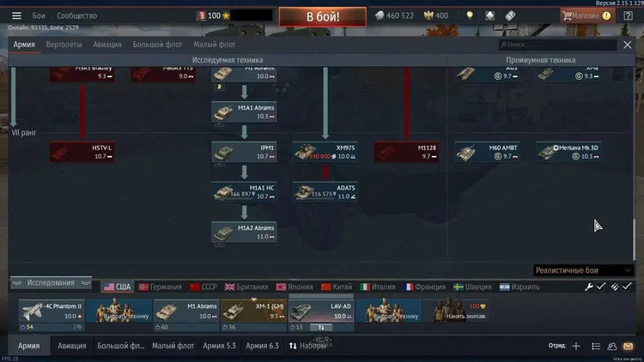Open the help question mark icon
The width and height of the screenshot is (644, 362).
[628, 15]
